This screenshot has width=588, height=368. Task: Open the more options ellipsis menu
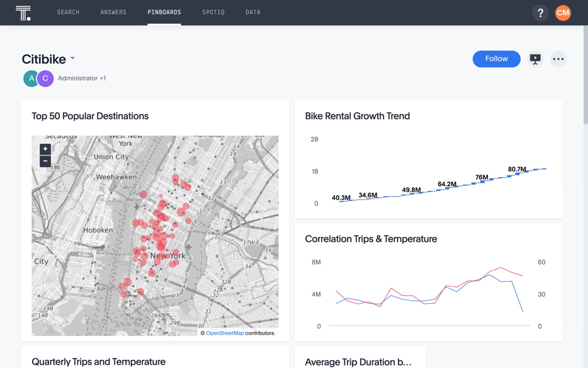point(558,59)
